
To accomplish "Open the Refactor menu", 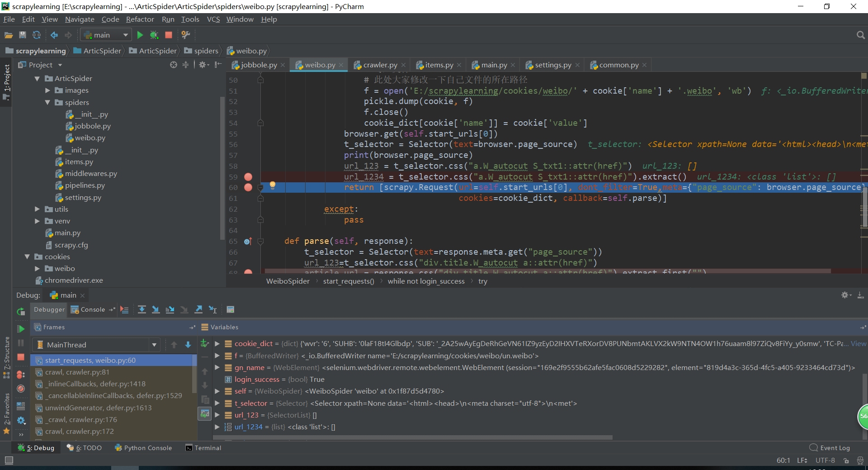I will (140, 19).
